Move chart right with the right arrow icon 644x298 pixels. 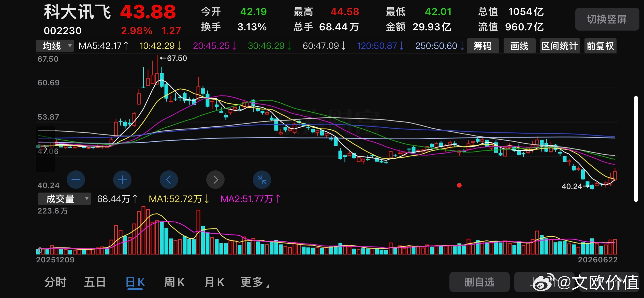[215, 180]
